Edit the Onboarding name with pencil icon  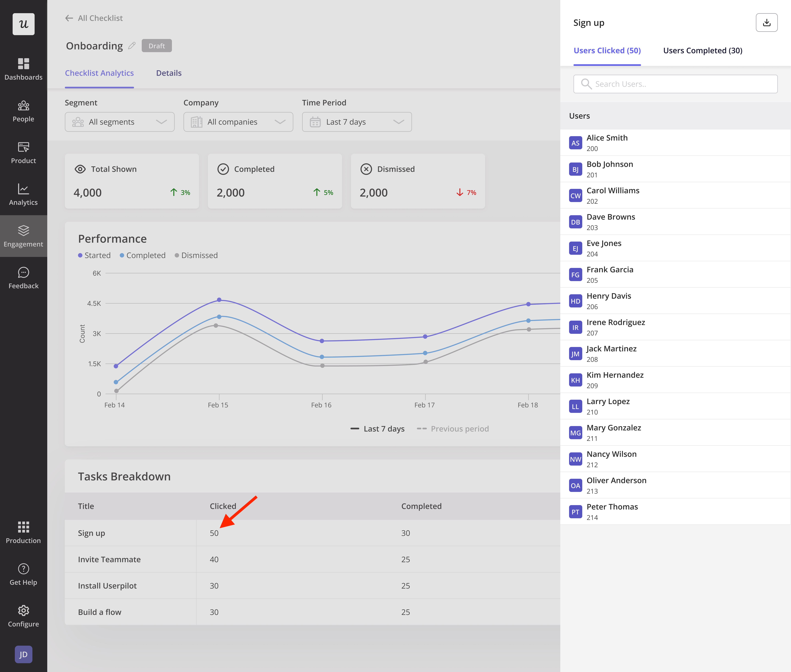(x=132, y=46)
